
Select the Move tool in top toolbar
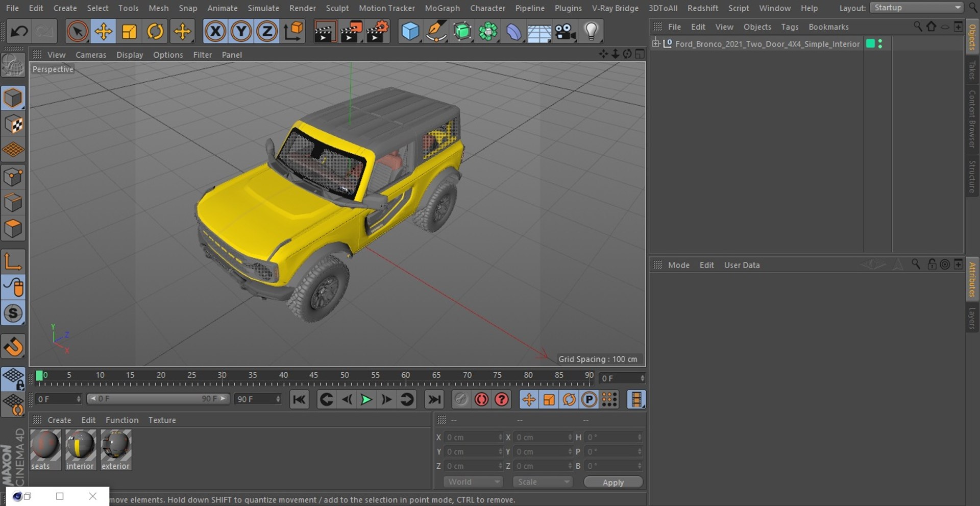103,32
